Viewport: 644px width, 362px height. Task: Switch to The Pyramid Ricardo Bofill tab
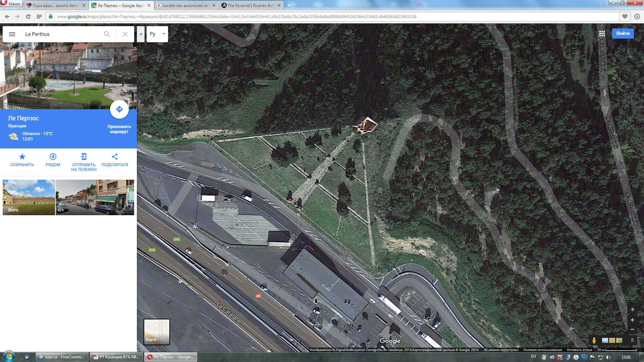(250, 5)
